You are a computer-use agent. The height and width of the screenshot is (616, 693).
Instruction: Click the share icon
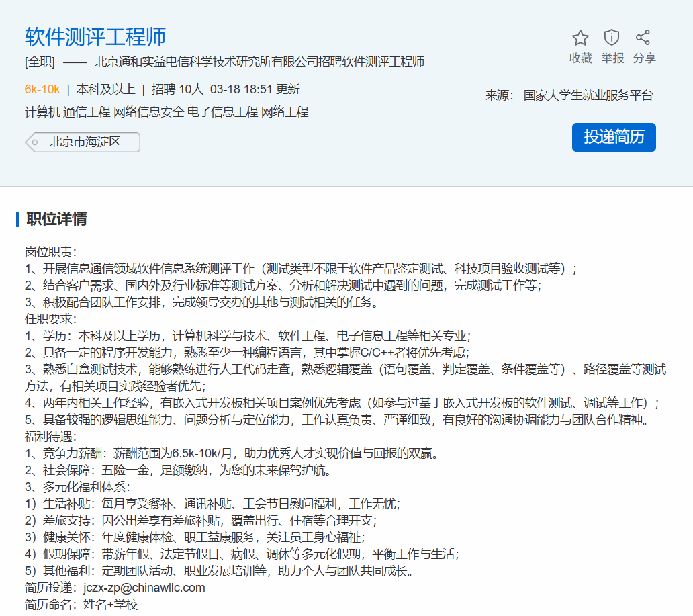coord(643,38)
